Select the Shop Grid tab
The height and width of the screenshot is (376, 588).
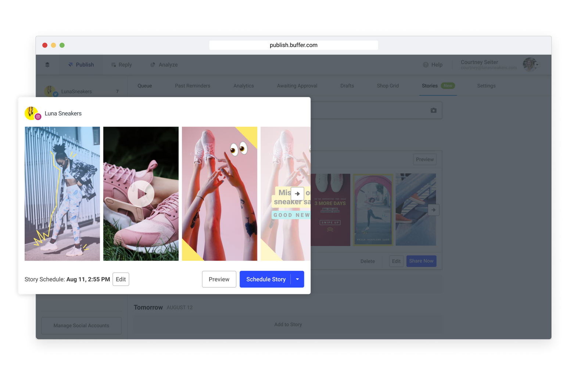point(387,86)
